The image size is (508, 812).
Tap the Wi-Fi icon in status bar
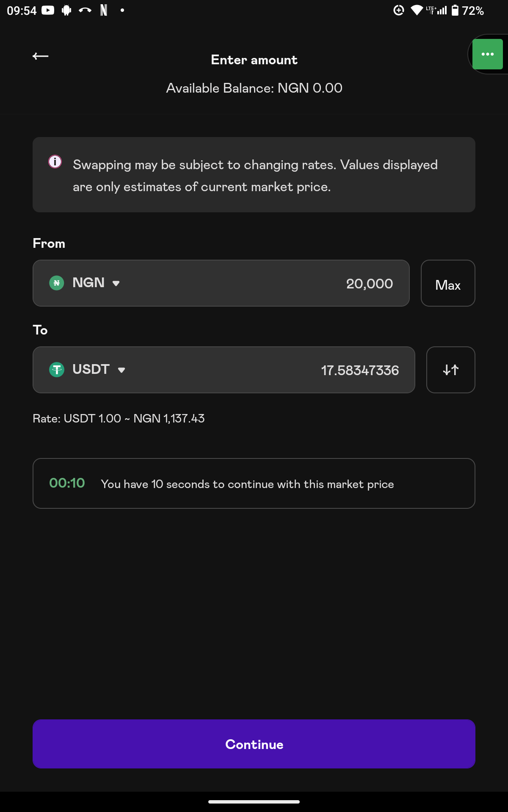click(x=417, y=10)
